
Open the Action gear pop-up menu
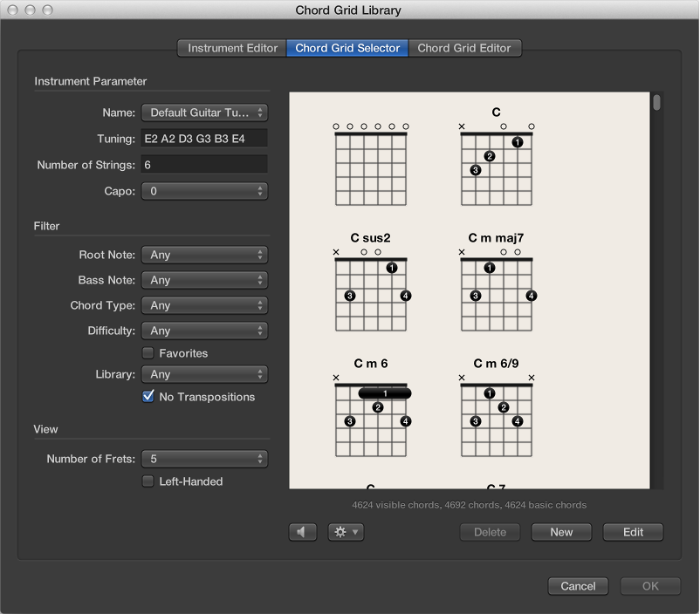click(x=344, y=532)
